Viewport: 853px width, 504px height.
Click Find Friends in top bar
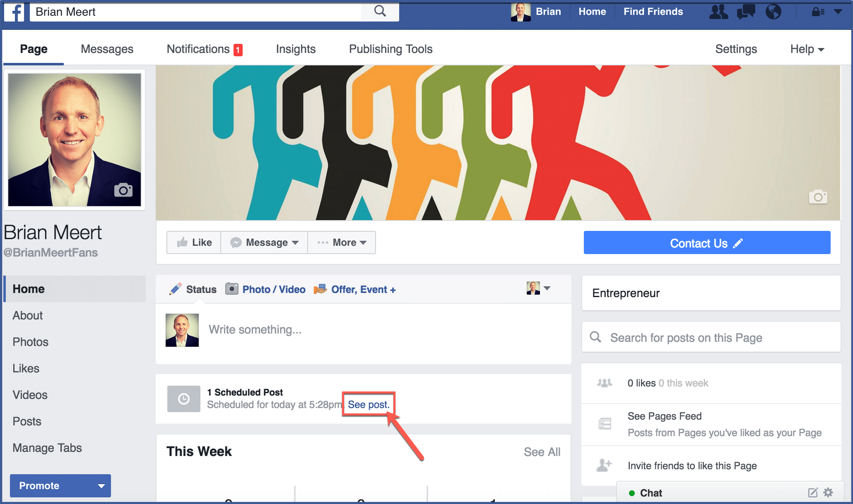click(x=653, y=12)
